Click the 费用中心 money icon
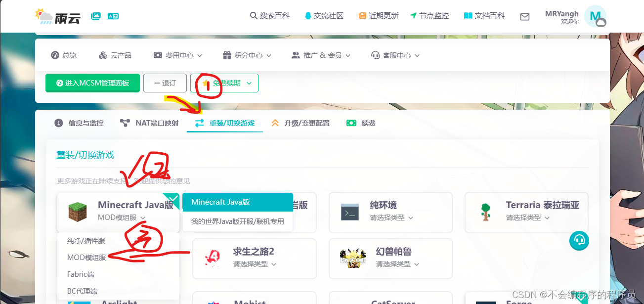Viewport: 644px width, 304px height. (158, 55)
